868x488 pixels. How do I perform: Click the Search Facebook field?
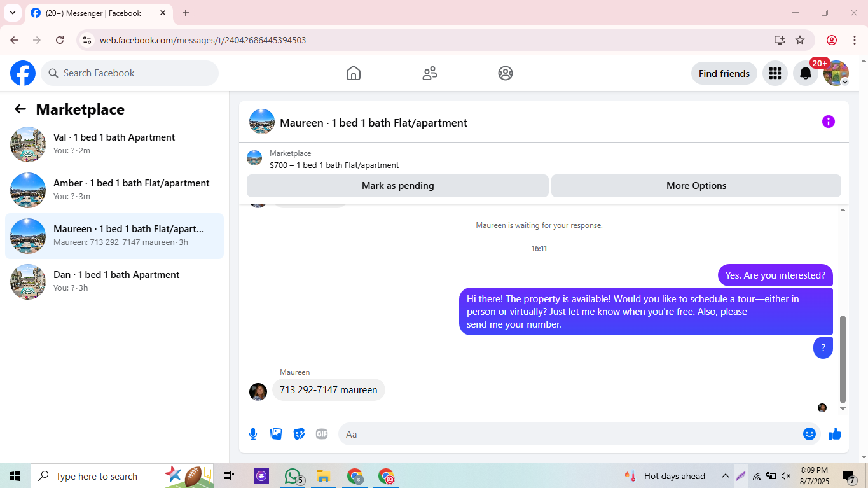(x=130, y=73)
